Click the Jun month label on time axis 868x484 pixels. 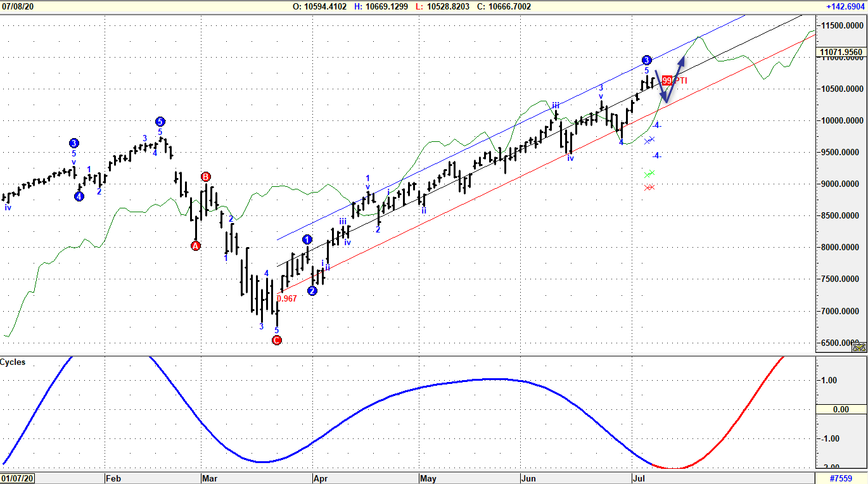click(x=529, y=478)
